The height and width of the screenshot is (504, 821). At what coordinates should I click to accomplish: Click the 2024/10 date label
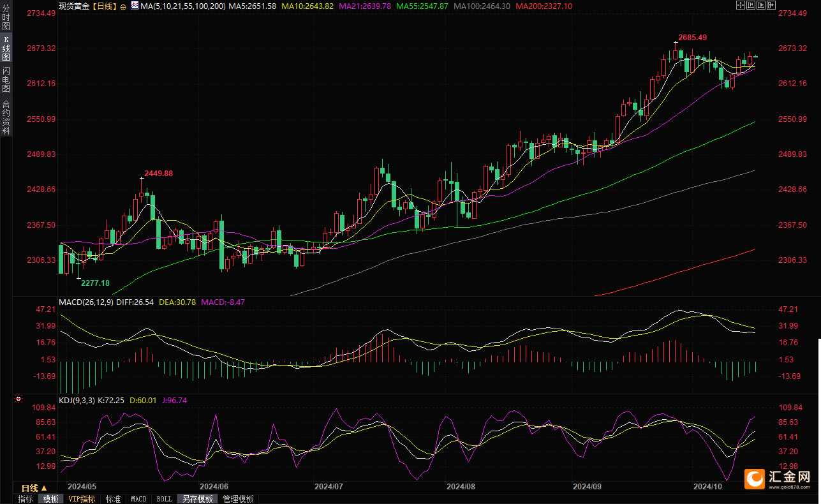coord(707,486)
